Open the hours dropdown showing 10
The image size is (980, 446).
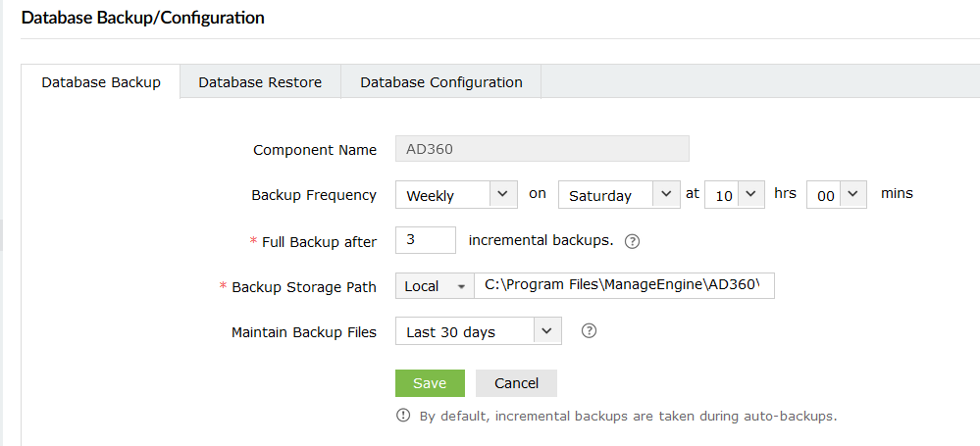click(x=738, y=194)
